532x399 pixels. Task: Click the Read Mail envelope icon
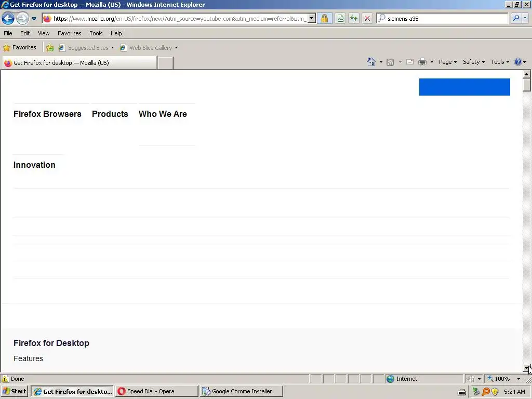pos(410,62)
